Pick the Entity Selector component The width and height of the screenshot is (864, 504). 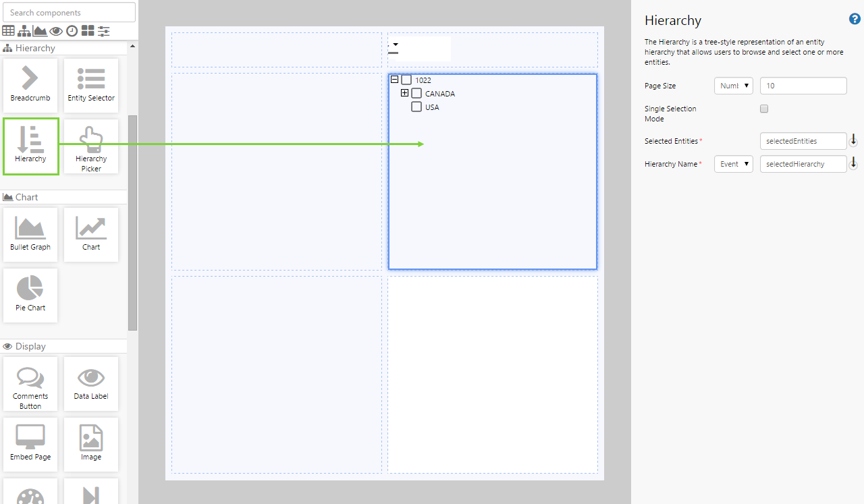[91, 84]
